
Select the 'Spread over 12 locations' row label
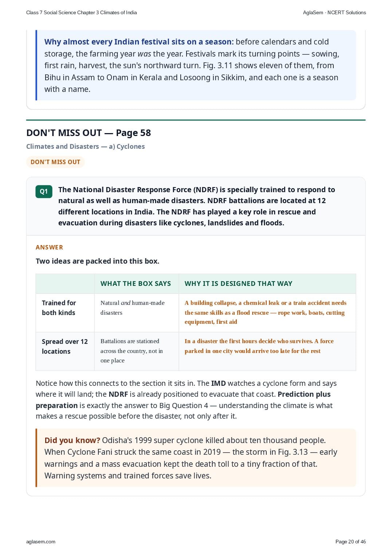tap(65, 346)
